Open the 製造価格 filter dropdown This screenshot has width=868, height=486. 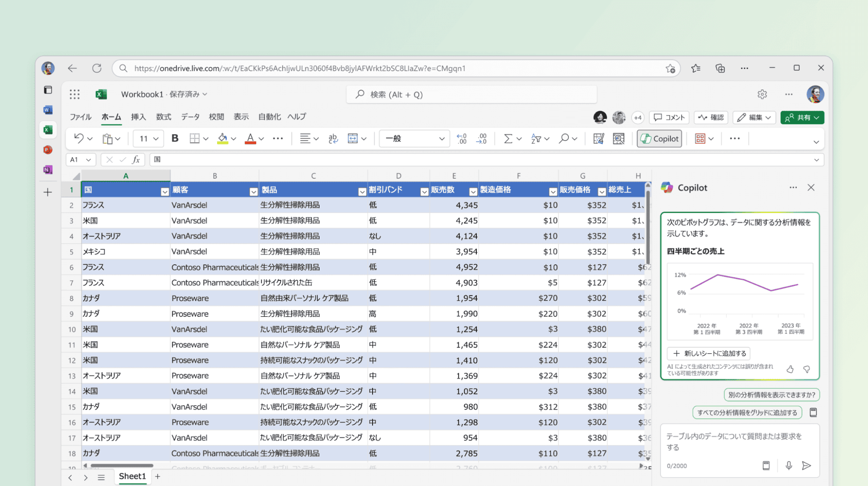tap(553, 191)
